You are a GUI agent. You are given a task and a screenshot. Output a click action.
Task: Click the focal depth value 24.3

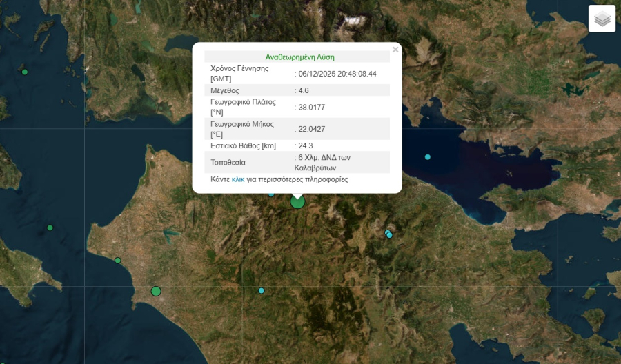pos(306,146)
